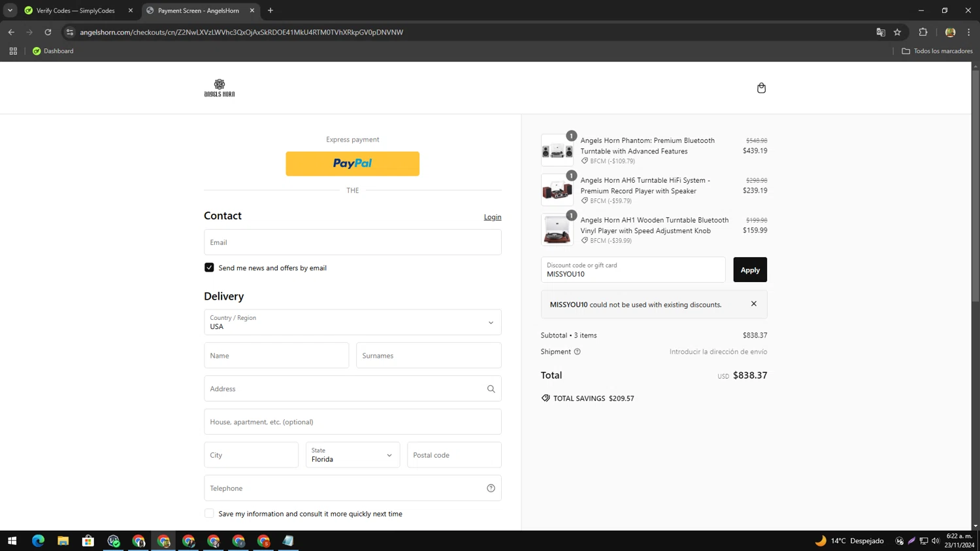
Task: Click the AH6 Turntable HiFi System thumbnail
Action: [557, 190]
